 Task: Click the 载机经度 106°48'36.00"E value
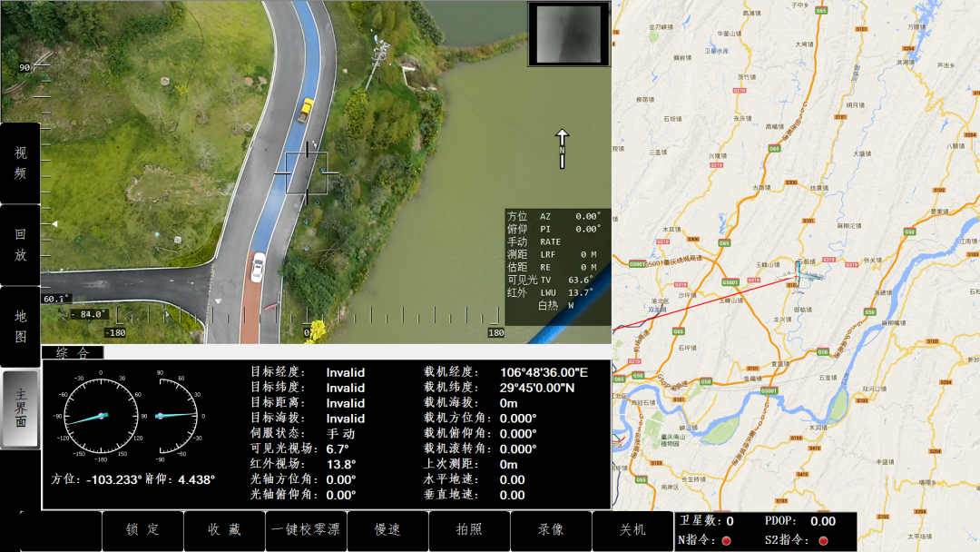544,372
